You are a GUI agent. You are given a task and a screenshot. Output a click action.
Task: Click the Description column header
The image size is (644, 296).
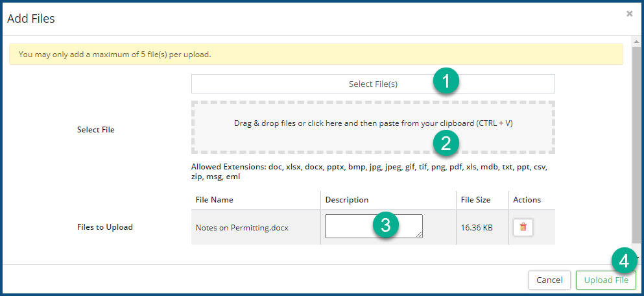tap(347, 200)
